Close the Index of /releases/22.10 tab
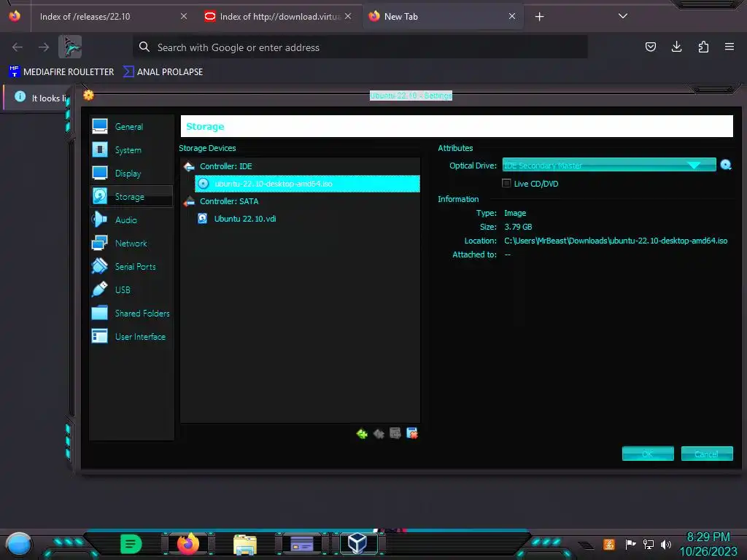Screen dimensions: 747x560 coord(184,16)
